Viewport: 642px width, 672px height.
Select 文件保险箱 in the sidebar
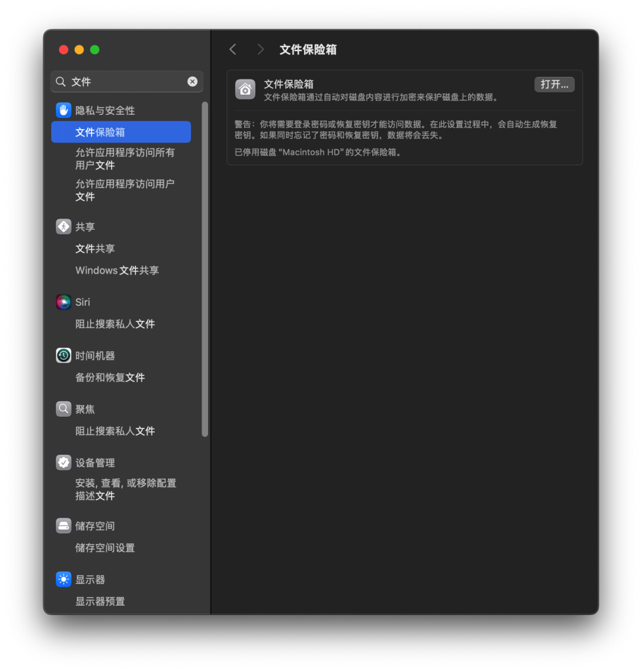pyautogui.click(x=121, y=132)
